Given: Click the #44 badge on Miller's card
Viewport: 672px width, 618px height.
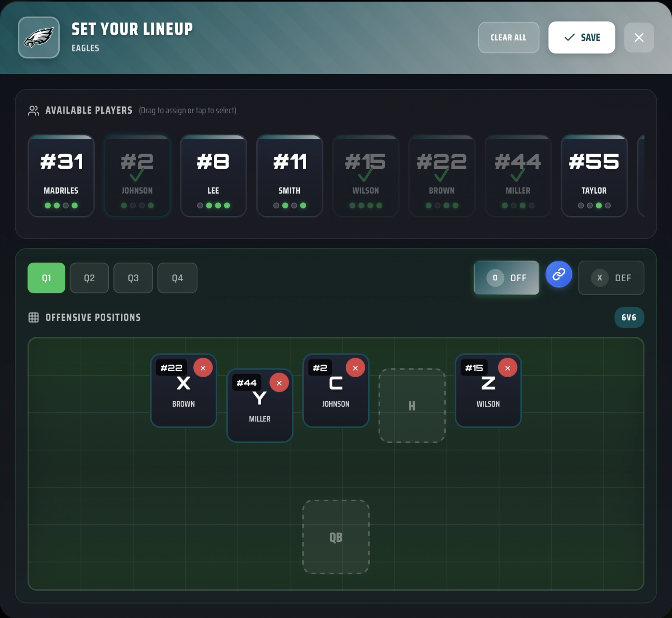Looking at the screenshot, I should point(247,383).
